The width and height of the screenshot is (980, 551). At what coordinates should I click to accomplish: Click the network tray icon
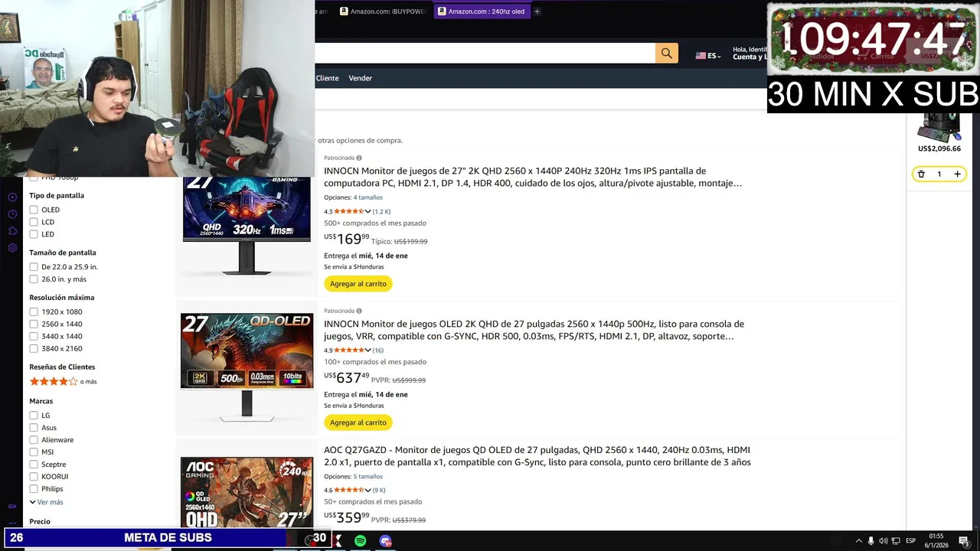tap(896, 541)
